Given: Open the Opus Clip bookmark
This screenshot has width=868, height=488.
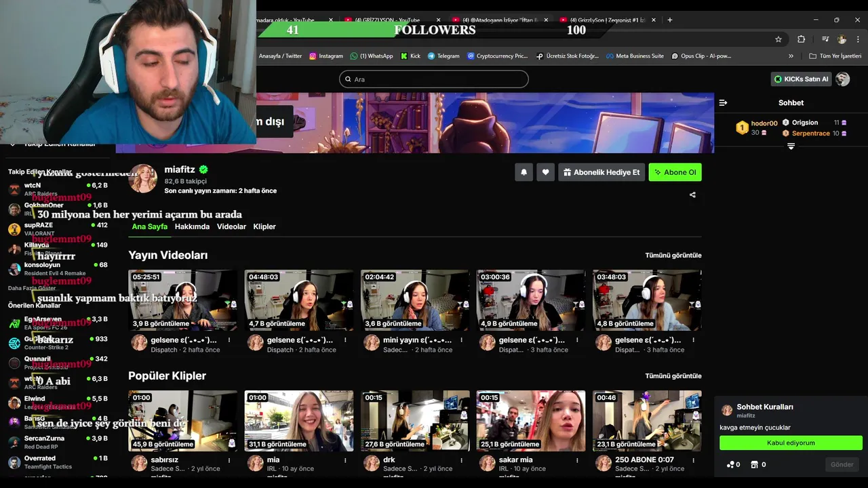Looking at the screenshot, I should point(701,56).
